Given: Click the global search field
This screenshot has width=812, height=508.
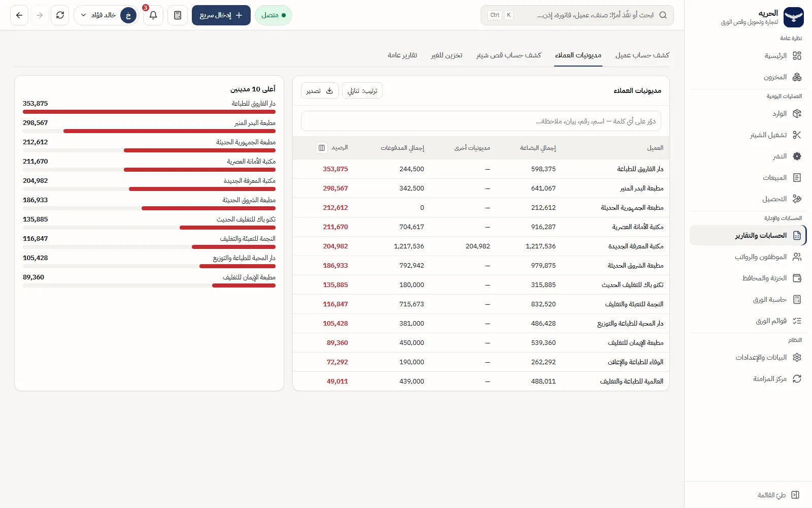Looking at the screenshot, I should click(x=577, y=15).
